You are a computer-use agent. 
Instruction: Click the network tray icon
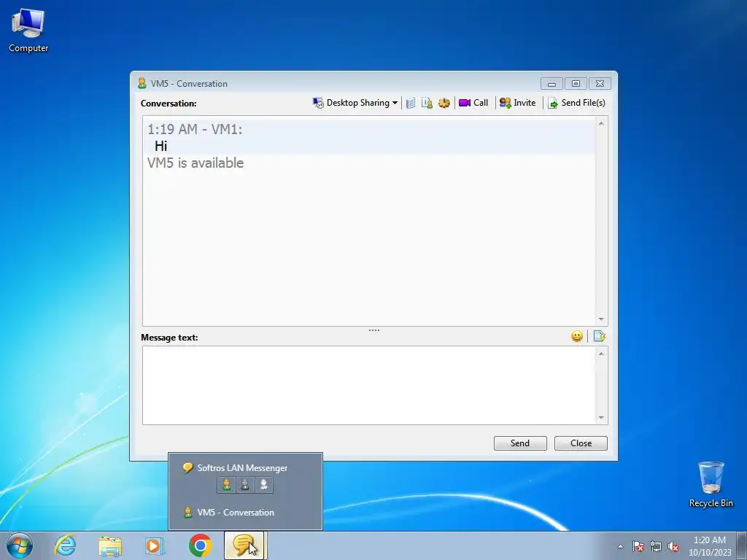point(656,546)
